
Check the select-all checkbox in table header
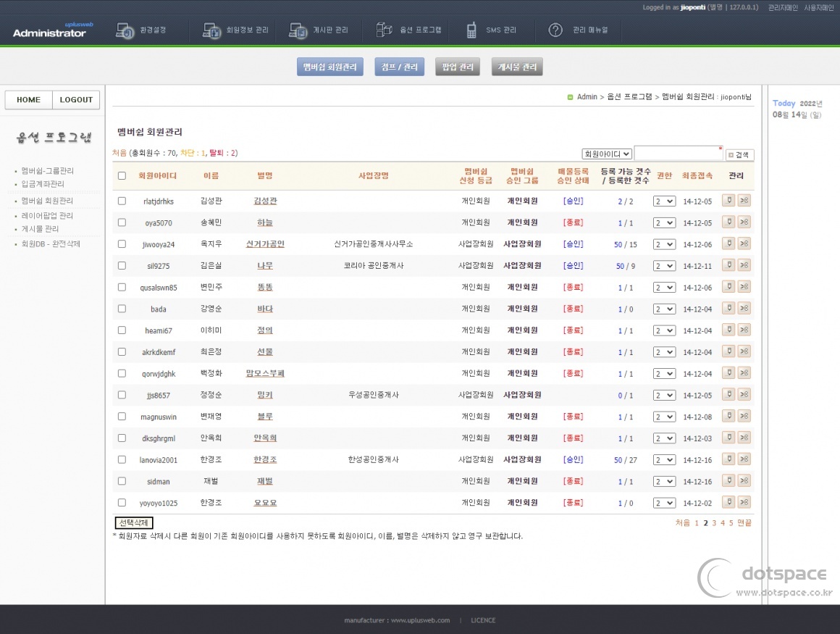[x=122, y=175]
